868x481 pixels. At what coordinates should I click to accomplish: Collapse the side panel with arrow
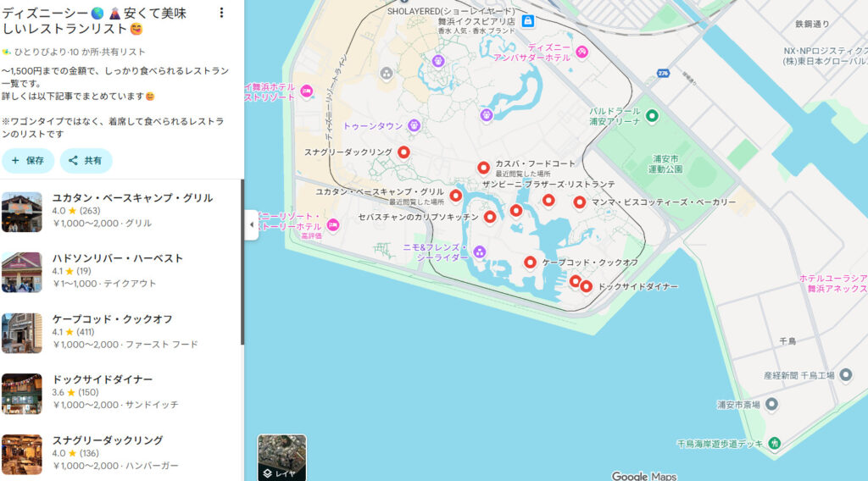click(x=251, y=224)
